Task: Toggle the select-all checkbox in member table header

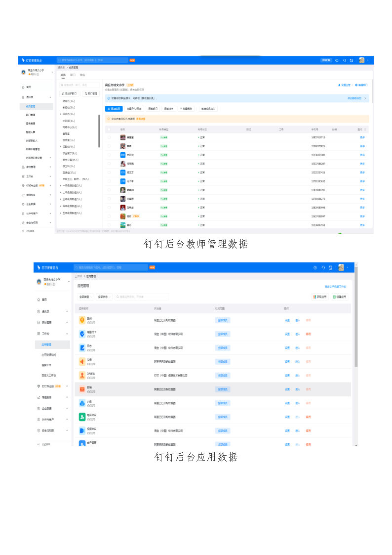Action: click(x=109, y=129)
